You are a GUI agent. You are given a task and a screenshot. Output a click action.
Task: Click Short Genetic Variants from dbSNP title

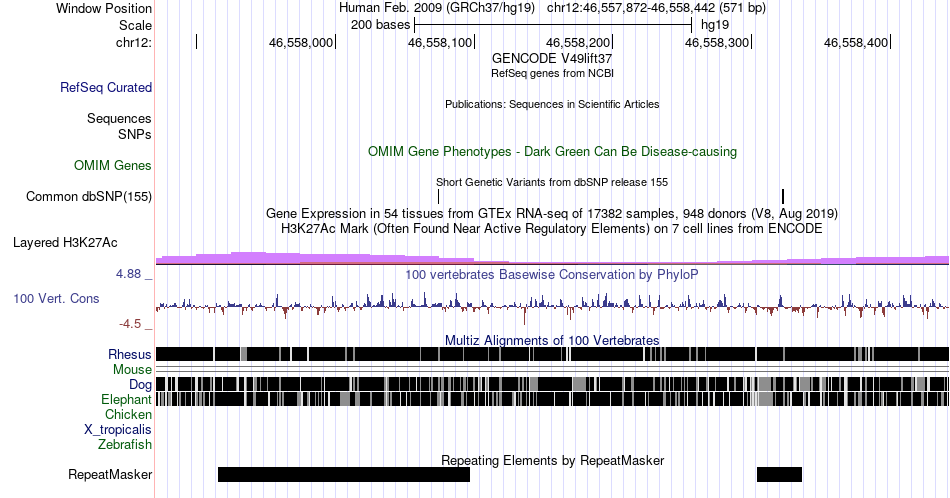(552, 182)
